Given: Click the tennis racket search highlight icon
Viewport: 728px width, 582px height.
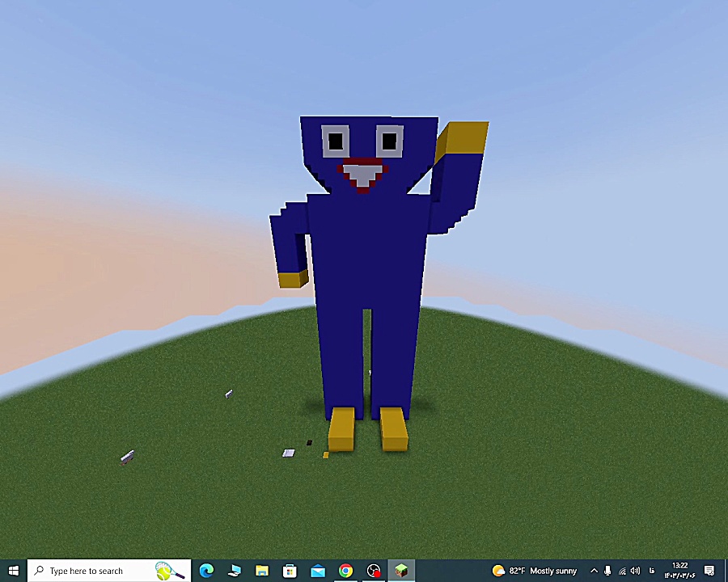Looking at the screenshot, I should pos(169,571).
